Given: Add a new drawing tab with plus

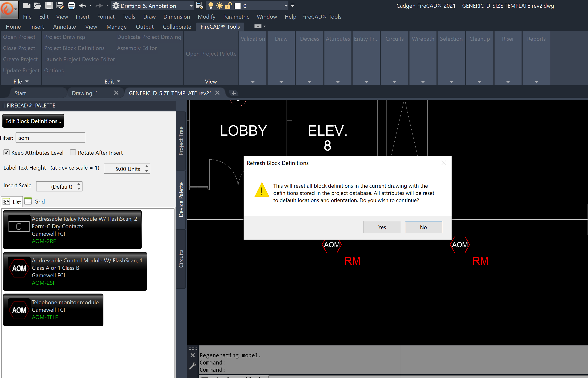Looking at the screenshot, I should click(234, 93).
